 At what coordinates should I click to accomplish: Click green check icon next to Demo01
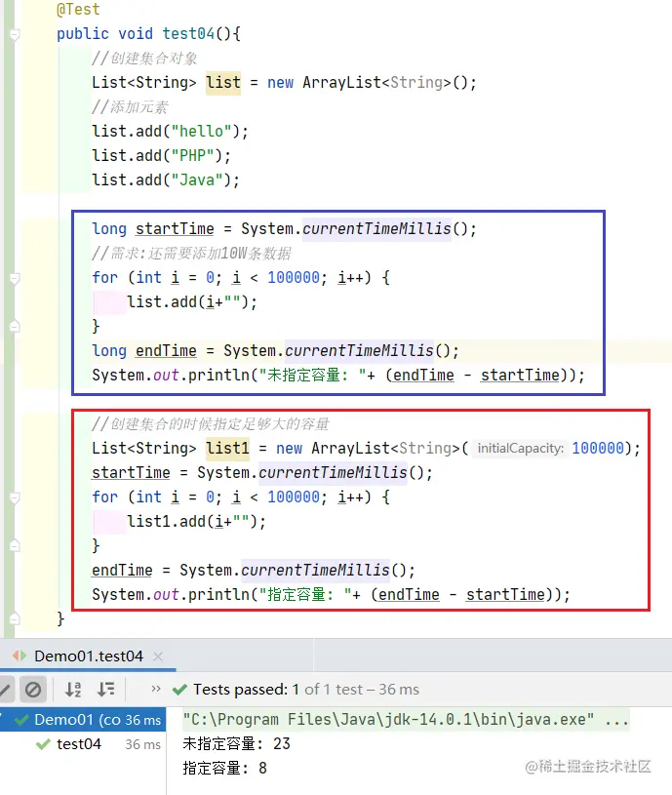[x=21, y=720]
